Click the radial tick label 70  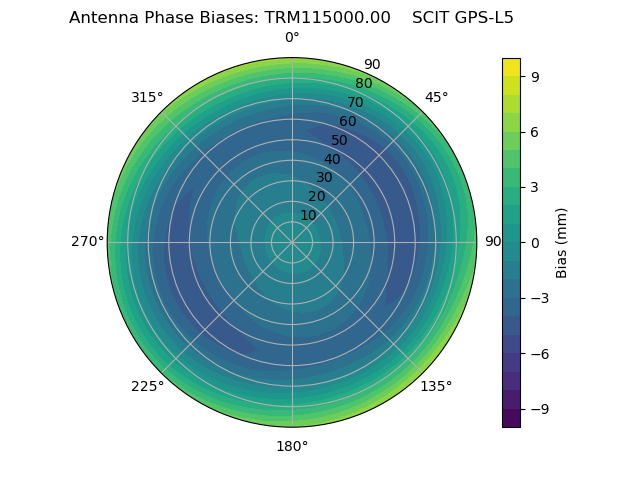tap(355, 102)
